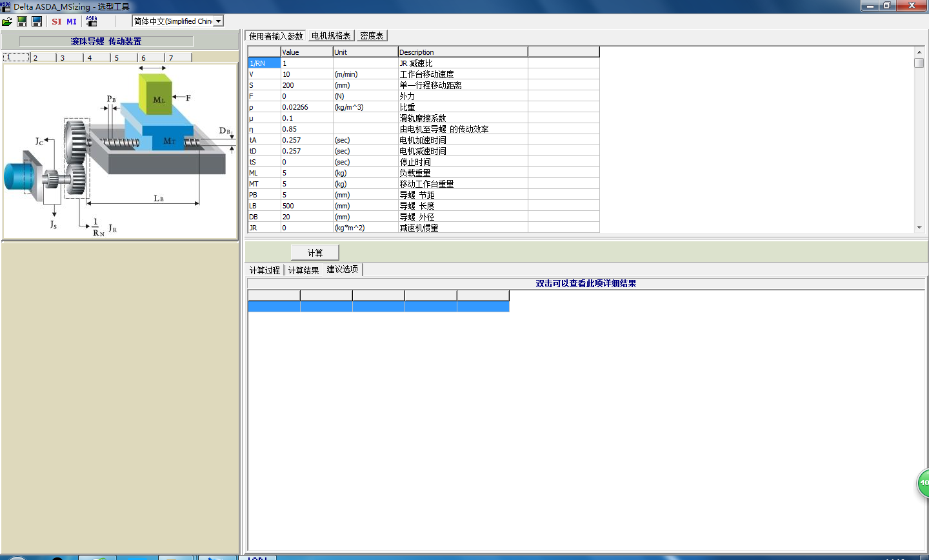Edit the tA acceleration time value
The image size is (929, 560).
pos(307,140)
